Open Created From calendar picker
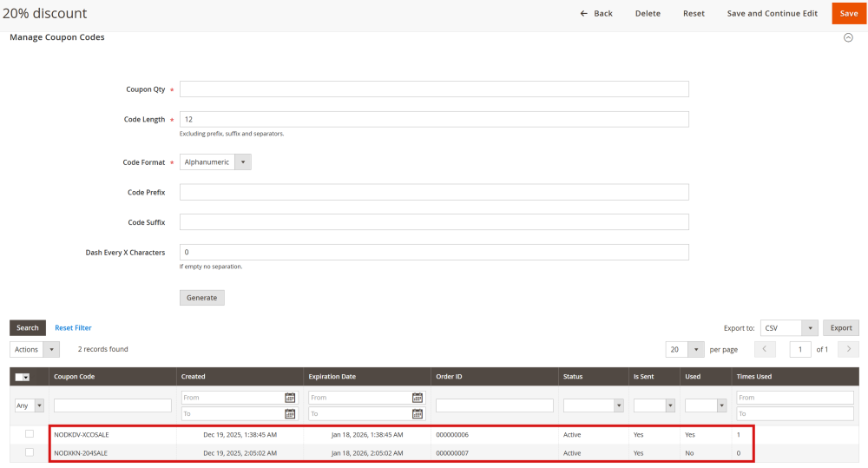Viewport: 868px width, 468px height. point(290,398)
